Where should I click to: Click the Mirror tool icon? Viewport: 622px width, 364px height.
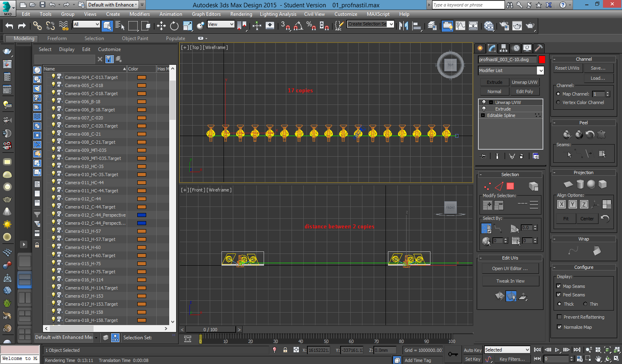(x=403, y=26)
